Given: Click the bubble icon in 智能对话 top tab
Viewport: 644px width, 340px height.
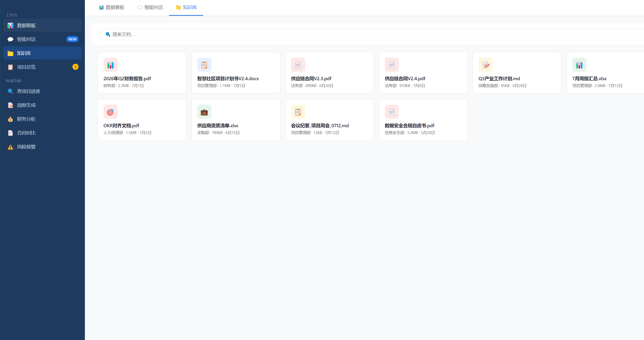Looking at the screenshot, I should pos(140,8).
